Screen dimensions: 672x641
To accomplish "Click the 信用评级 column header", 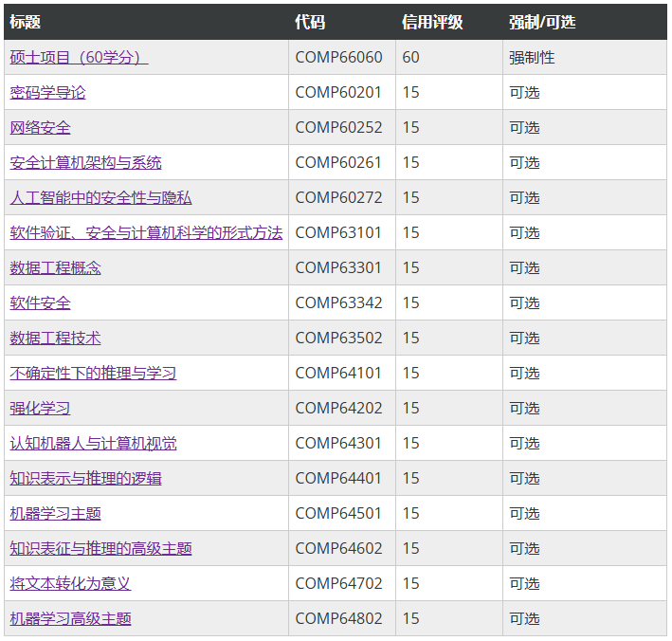I will point(432,22).
